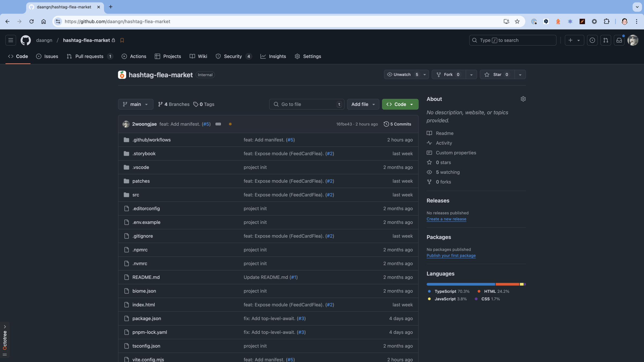Expand the Octotree sidebar
The image size is (644, 362).
pyautogui.click(x=5, y=327)
